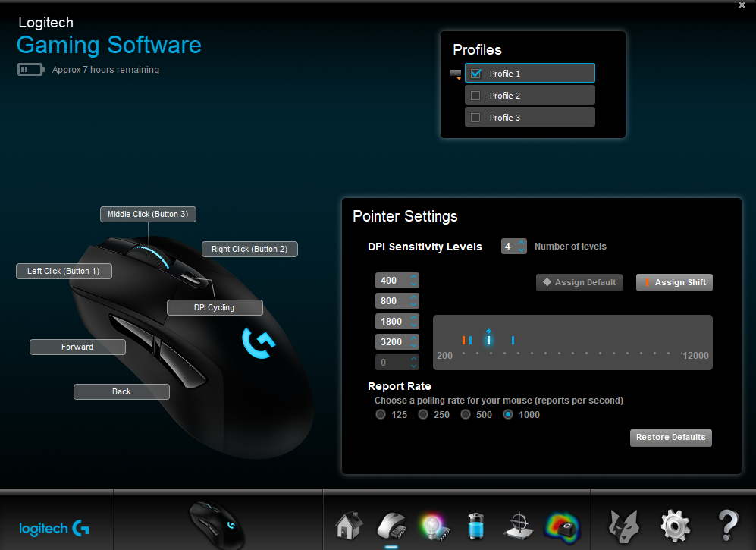Open the help question mark icon
Screen dimensions: 756x550
(727, 524)
